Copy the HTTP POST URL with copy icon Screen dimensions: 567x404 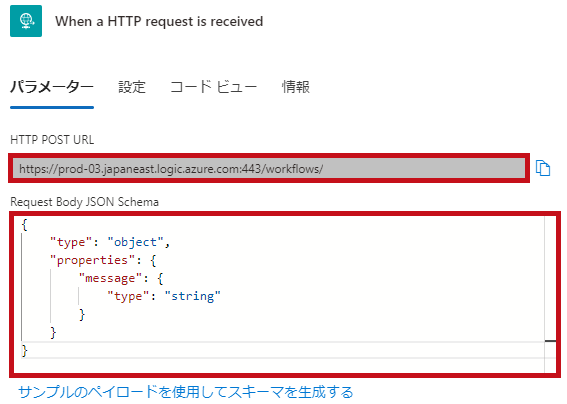(x=543, y=168)
